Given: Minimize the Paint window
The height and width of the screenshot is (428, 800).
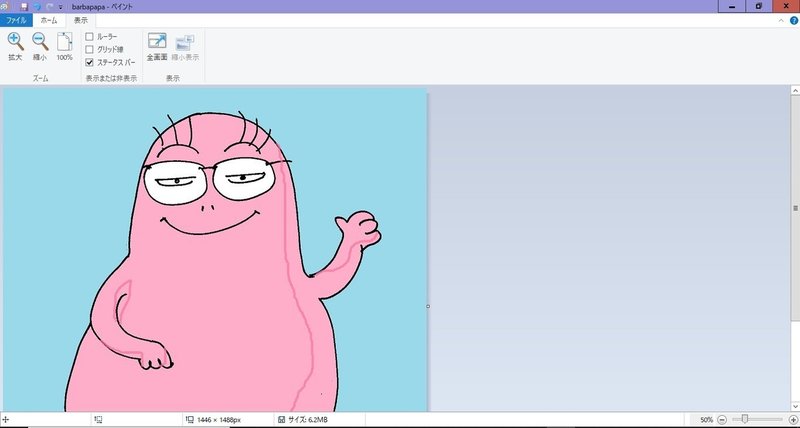Looking at the screenshot, I should 733,7.
